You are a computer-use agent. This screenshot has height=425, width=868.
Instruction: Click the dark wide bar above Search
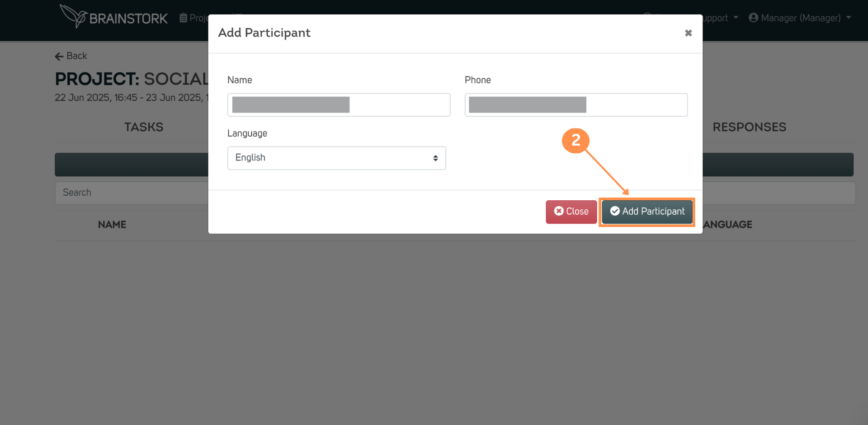coord(131,165)
